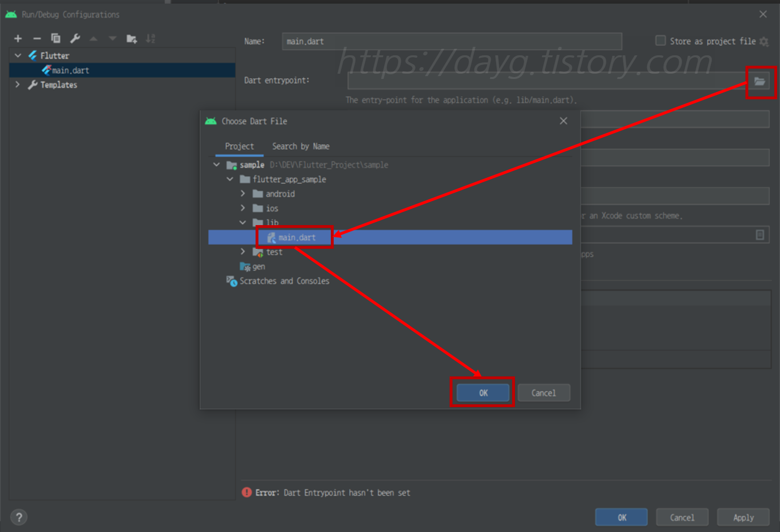The image size is (780, 532).
Task: Select the gen folder in the tree
Action: point(253,266)
